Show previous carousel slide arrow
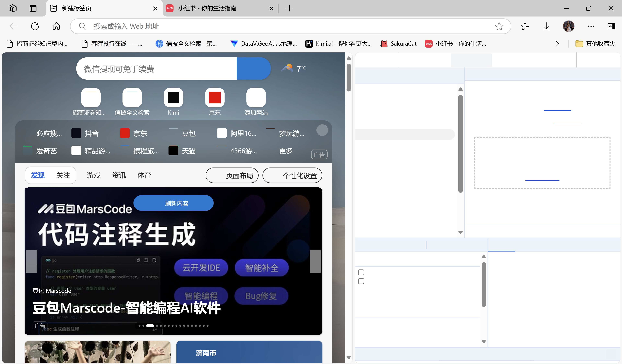The image size is (622, 364). [x=32, y=261]
